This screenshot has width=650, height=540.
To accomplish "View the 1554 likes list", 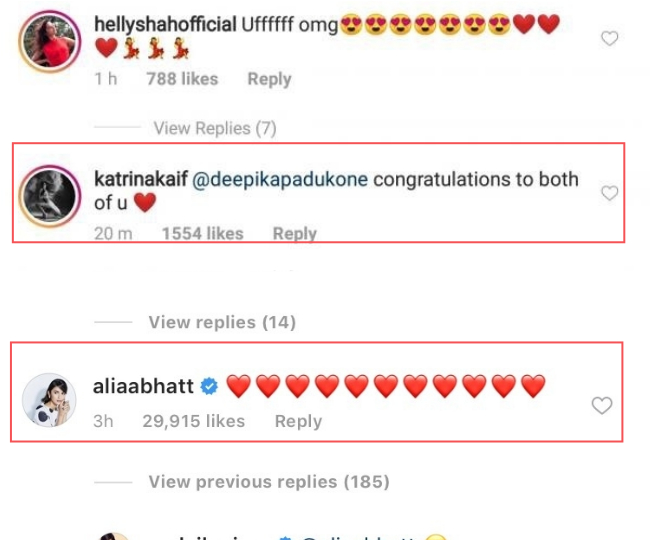I will [202, 233].
